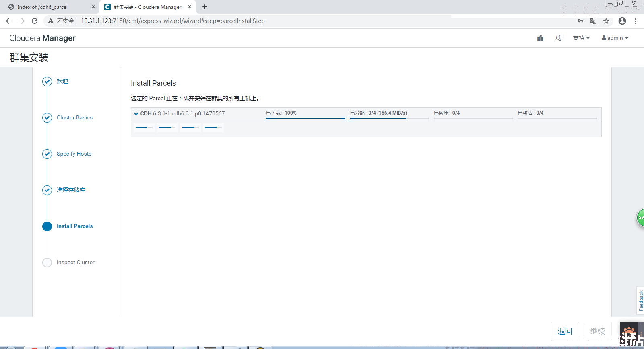This screenshot has height=349, width=644.
Task: Select the Install Parcels step
Action: tap(74, 226)
